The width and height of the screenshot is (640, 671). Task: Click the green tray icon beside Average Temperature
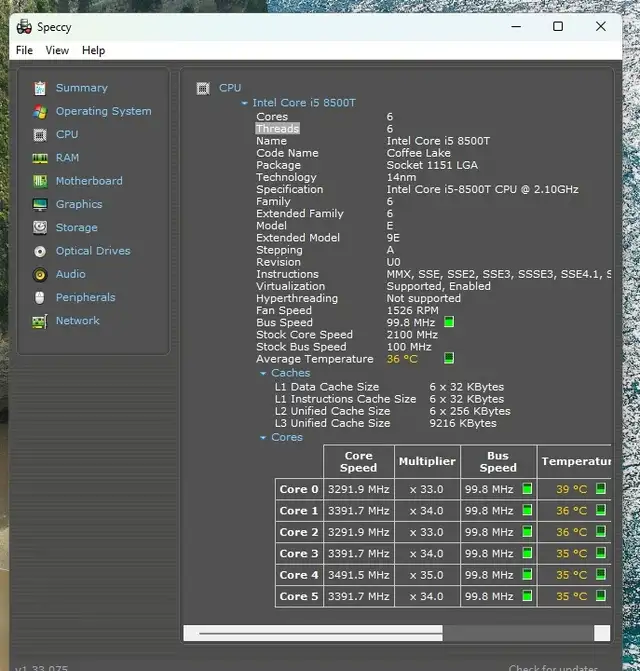[449, 358]
